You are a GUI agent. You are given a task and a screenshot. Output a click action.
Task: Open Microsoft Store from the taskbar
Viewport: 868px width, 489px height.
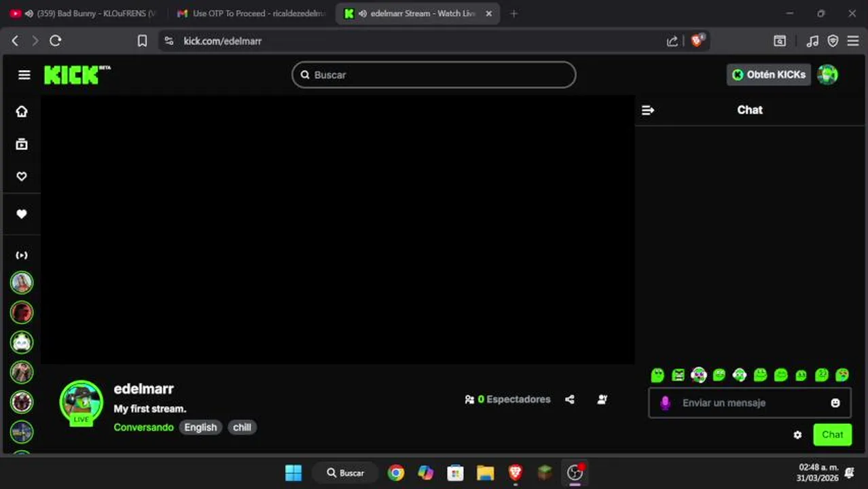point(455,473)
